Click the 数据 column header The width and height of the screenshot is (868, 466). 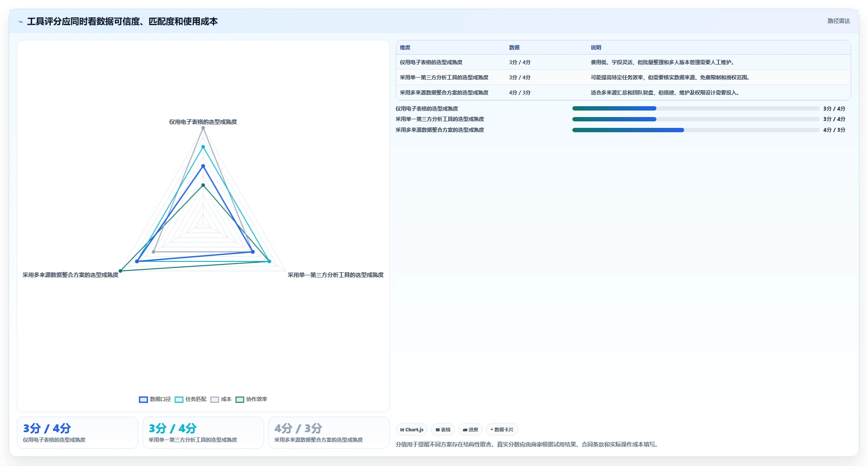[x=514, y=48]
